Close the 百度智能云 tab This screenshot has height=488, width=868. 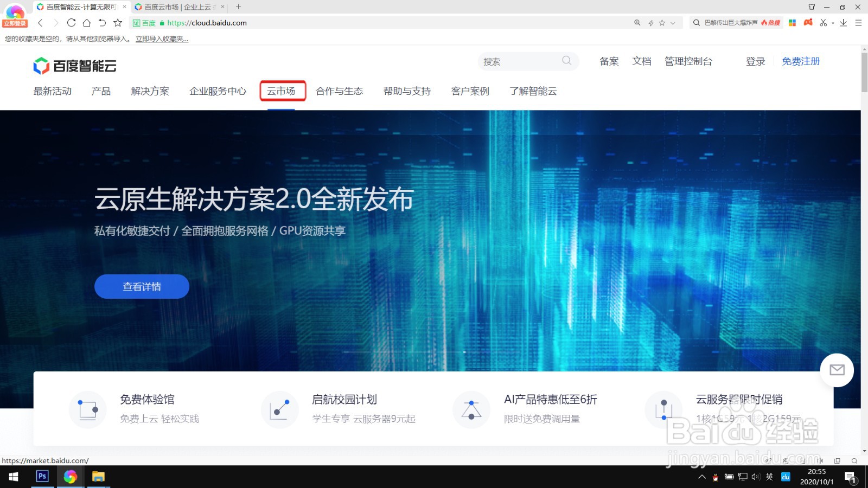click(124, 7)
